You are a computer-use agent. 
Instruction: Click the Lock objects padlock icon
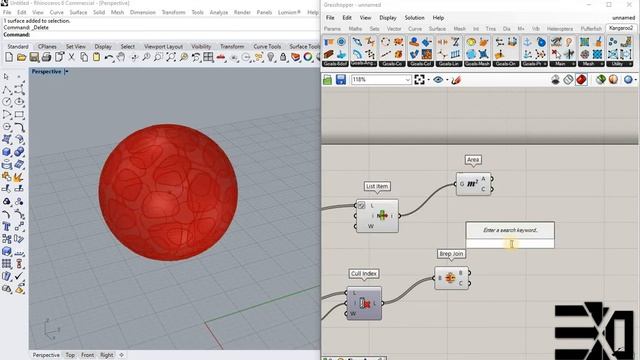coord(283,58)
